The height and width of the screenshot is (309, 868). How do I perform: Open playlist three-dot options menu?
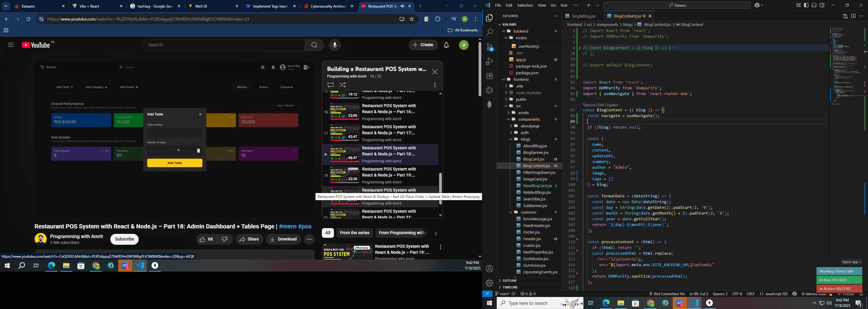(435, 85)
